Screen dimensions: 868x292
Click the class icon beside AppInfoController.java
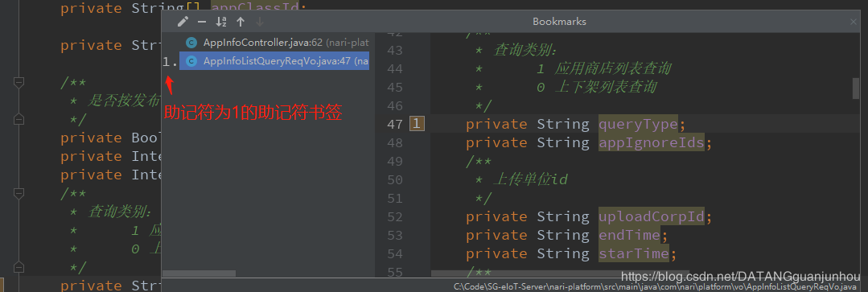point(191,43)
